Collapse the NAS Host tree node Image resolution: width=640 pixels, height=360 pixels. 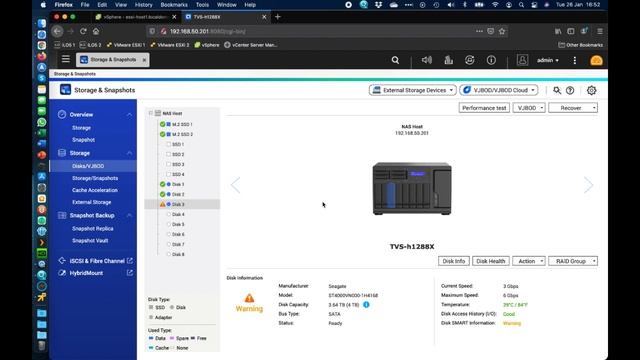tap(151, 113)
